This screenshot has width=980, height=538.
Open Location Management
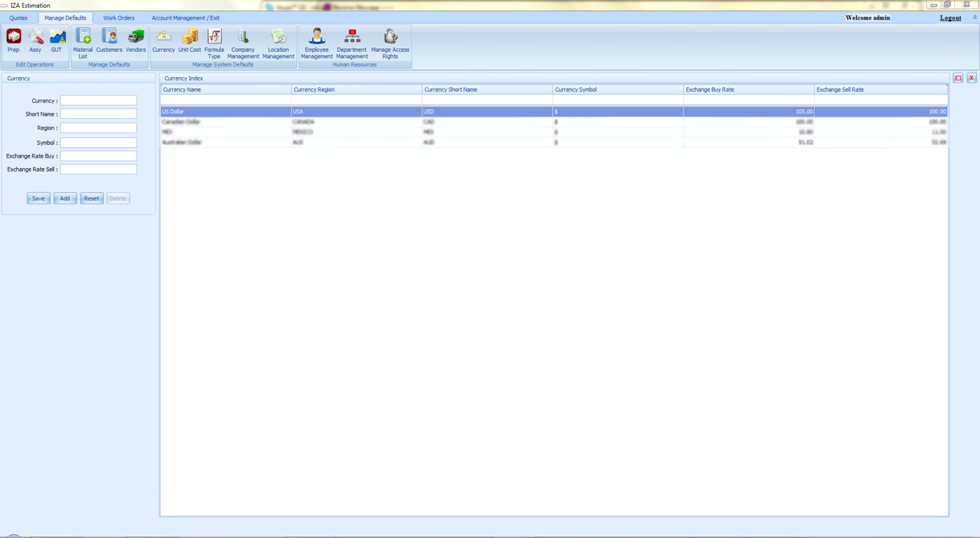pos(279,43)
